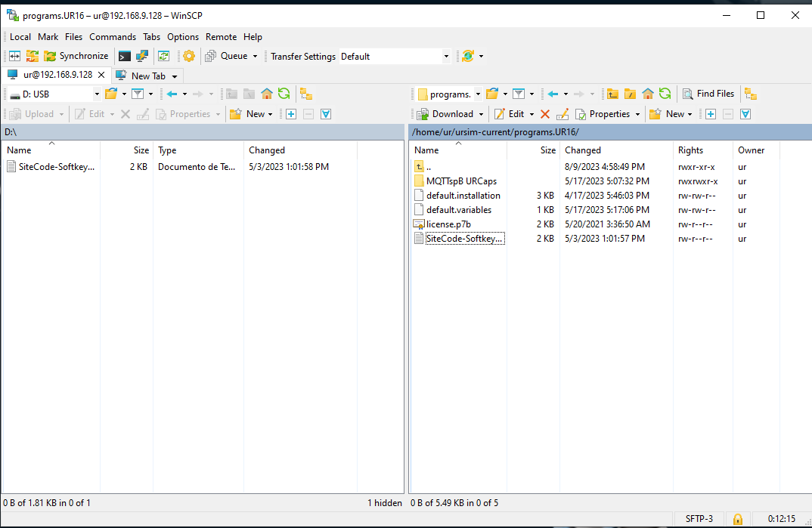Screen dimensions: 812x528
Task: Close the ur@192.168.9.128 session tab
Action: coord(101,75)
